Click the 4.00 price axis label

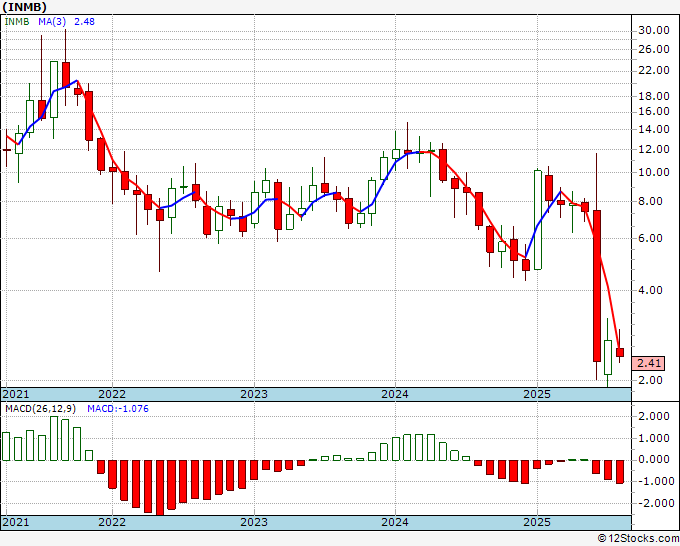(650, 290)
